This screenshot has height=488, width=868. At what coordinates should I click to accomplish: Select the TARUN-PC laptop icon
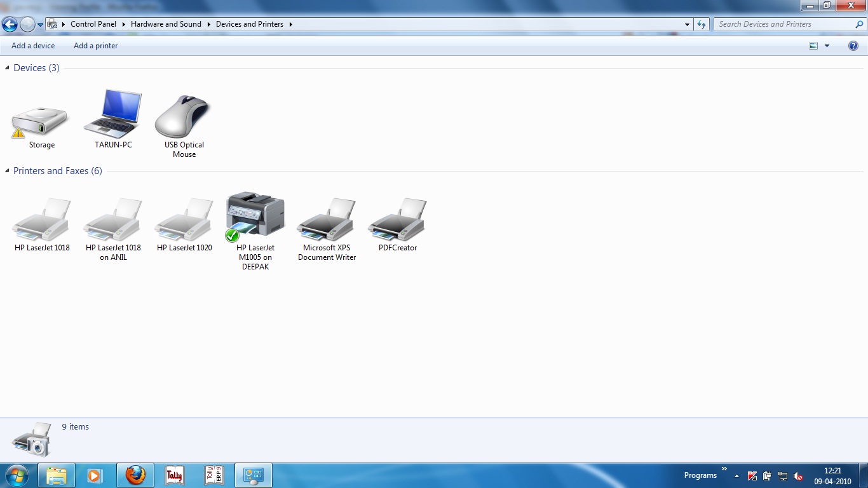pyautogui.click(x=113, y=116)
